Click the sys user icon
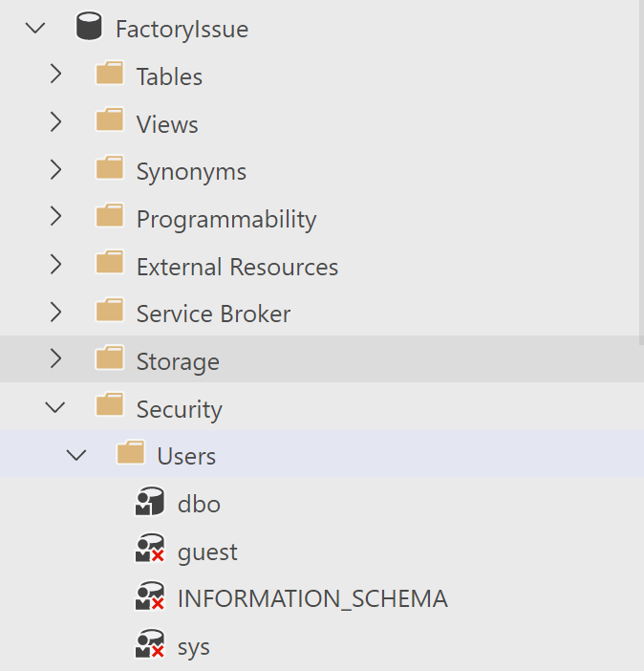 [x=150, y=643]
